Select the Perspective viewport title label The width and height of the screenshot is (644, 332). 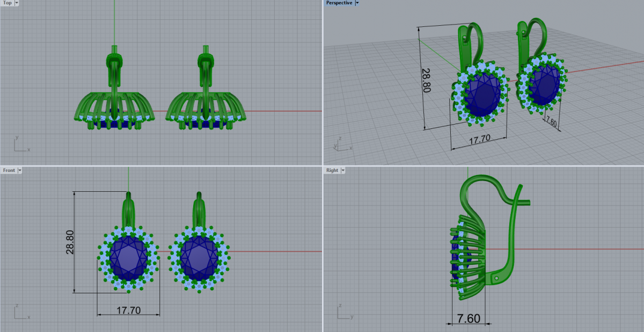pyautogui.click(x=340, y=3)
